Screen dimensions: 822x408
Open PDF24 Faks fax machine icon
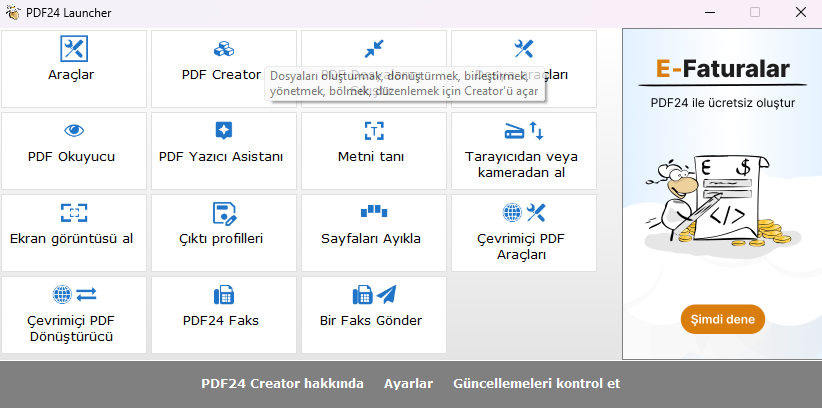[x=224, y=295]
